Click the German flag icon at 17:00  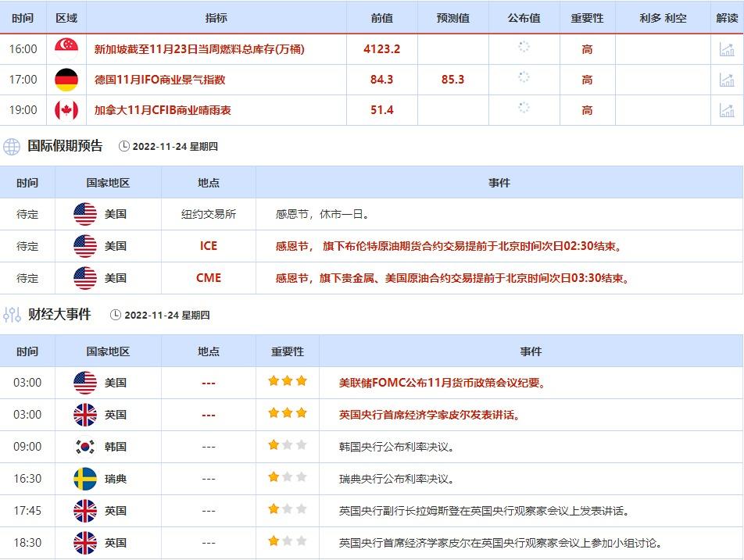pos(66,80)
